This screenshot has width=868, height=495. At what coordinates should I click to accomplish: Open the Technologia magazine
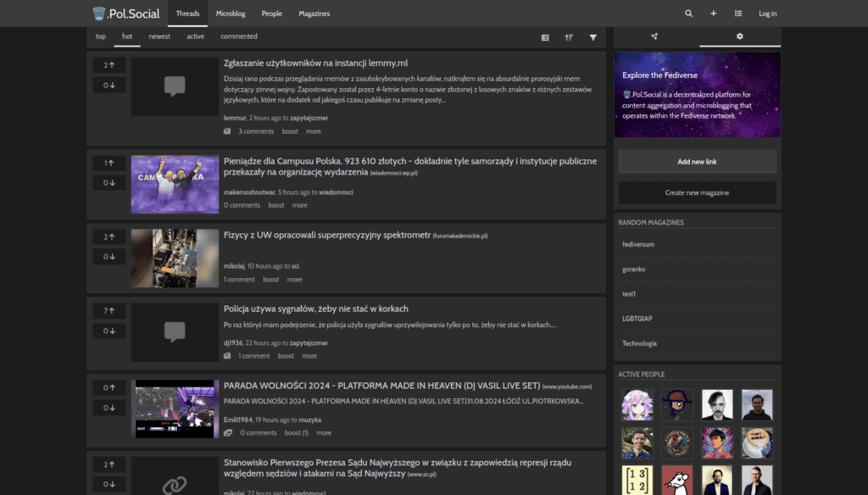(x=639, y=343)
